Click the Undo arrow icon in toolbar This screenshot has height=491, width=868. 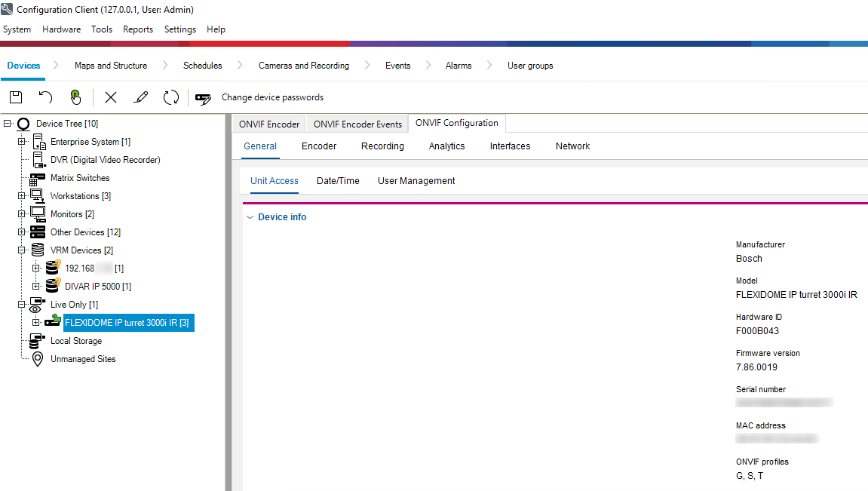(45, 97)
